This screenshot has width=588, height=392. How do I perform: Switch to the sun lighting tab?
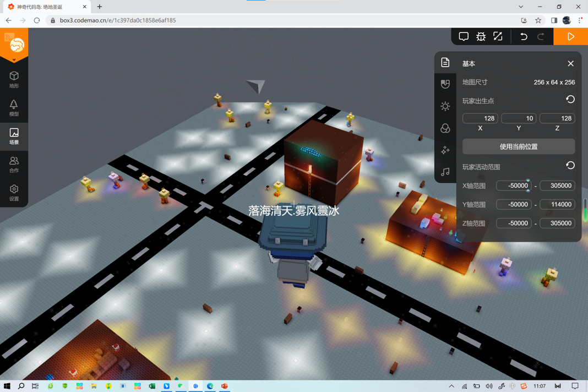point(445,106)
